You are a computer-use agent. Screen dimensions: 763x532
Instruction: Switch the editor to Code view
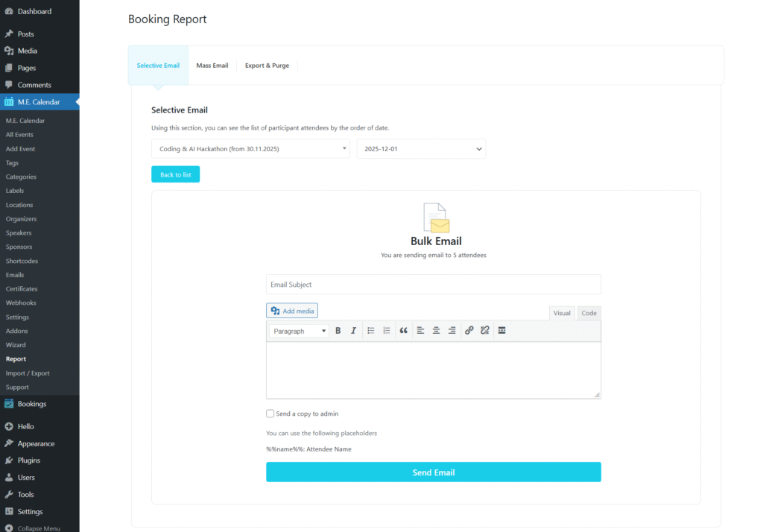click(588, 313)
